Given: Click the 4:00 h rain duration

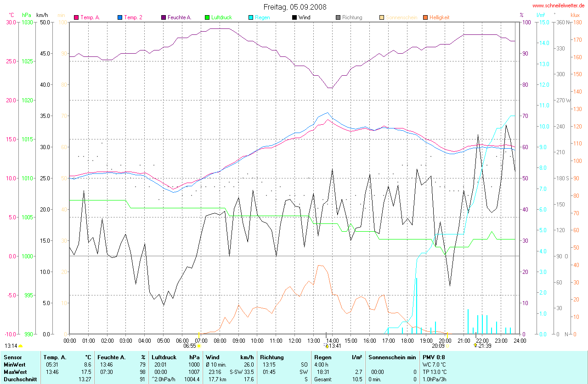Looking at the screenshot, I should [x=322, y=365].
